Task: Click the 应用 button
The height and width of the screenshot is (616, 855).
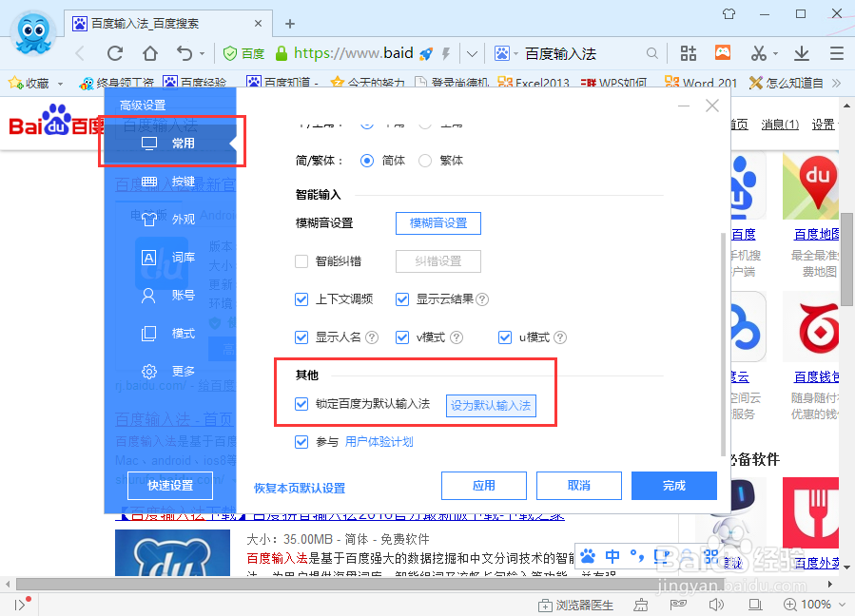Action: 484,486
